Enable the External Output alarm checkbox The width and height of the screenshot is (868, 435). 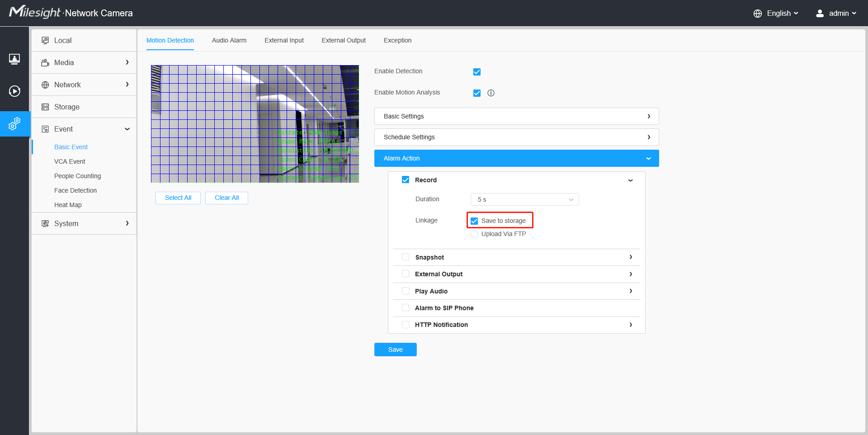click(x=406, y=274)
